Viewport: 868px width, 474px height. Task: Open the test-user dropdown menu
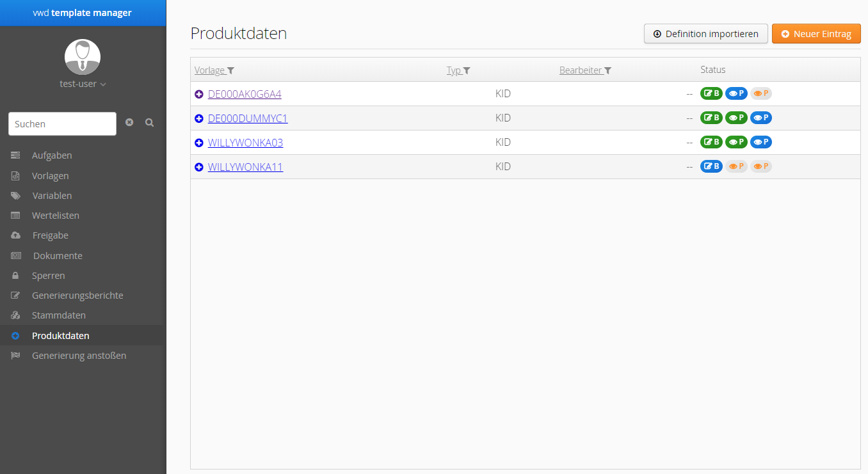[83, 84]
